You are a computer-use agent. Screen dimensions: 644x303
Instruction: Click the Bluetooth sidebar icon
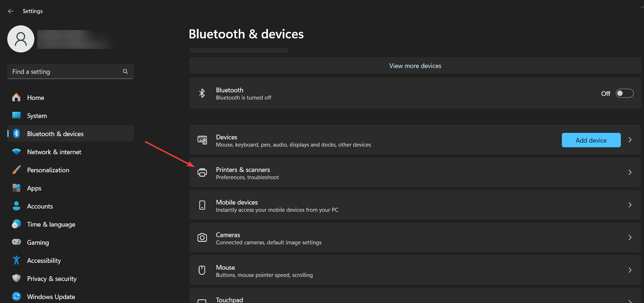pyautogui.click(x=16, y=134)
